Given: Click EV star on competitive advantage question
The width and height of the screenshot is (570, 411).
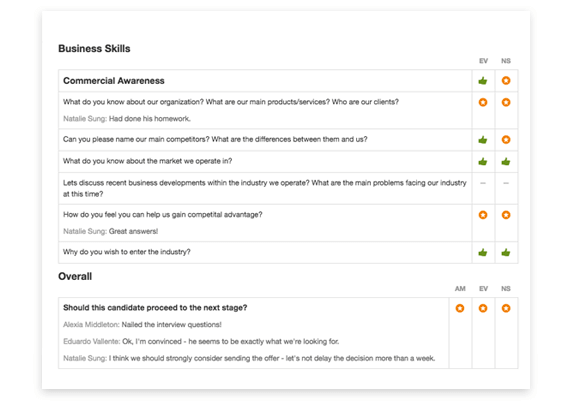Looking at the screenshot, I should (x=483, y=215).
